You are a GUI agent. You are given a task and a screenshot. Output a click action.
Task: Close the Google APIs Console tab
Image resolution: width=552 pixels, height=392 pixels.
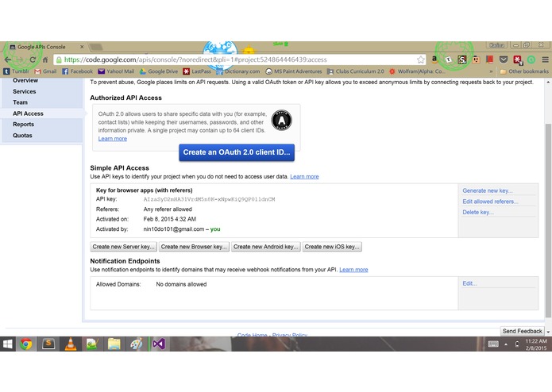(x=82, y=47)
